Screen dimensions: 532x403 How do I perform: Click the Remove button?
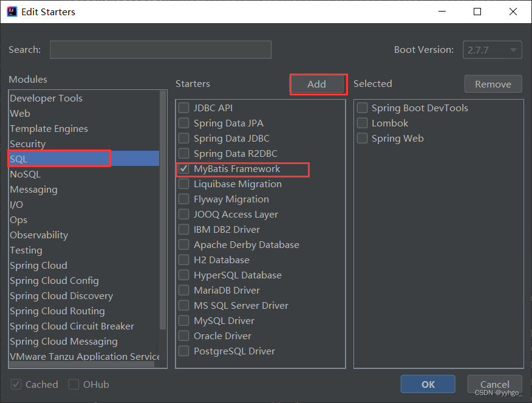tap(493, 84)
